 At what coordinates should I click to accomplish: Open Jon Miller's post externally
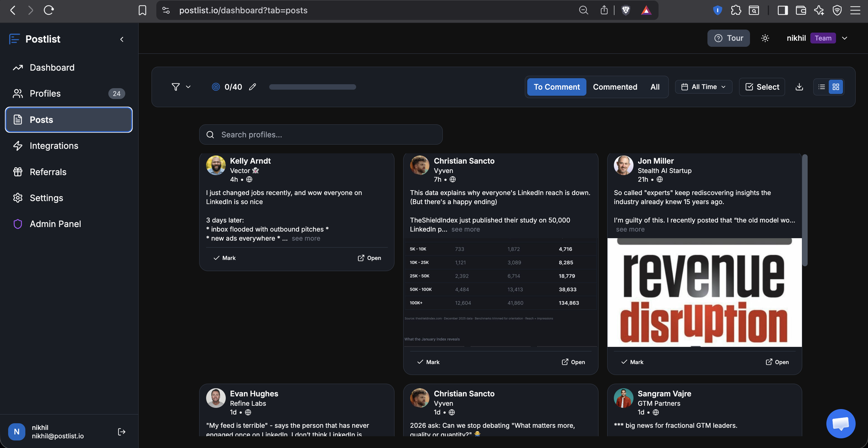[777, 362]
